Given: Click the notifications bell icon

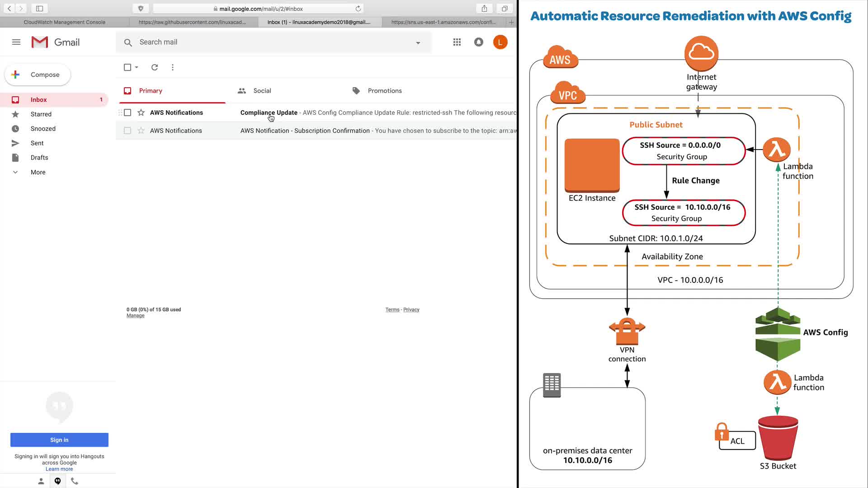Looking at the screenshot, I should coord(478,42).
